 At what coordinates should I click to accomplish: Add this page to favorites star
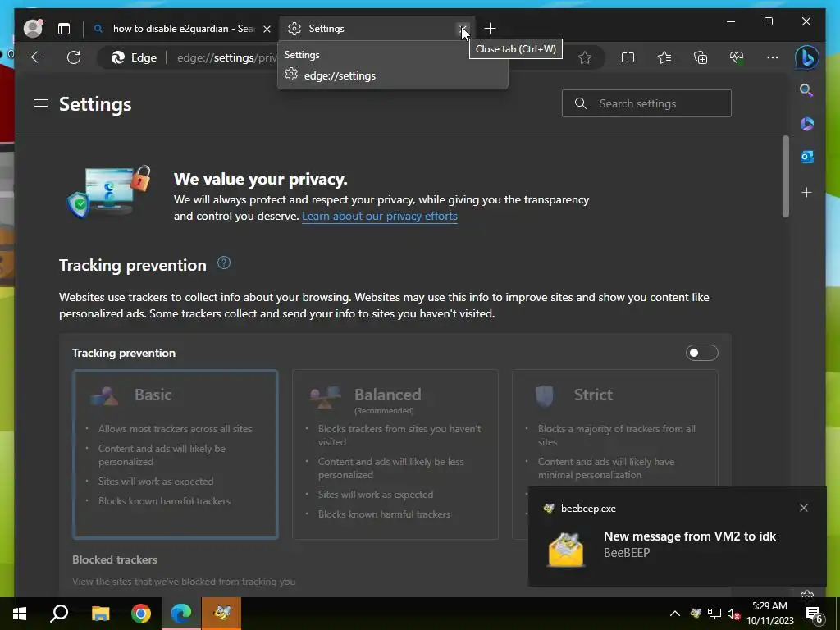[585, 57]
